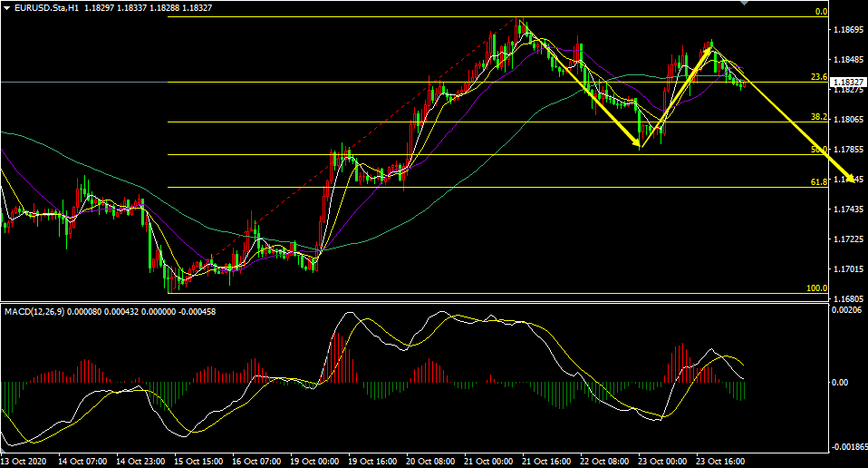Viewport: 868px width, 468px height.
Task: Click the open price value 1.18297
Action: click(x=100, y=8)
